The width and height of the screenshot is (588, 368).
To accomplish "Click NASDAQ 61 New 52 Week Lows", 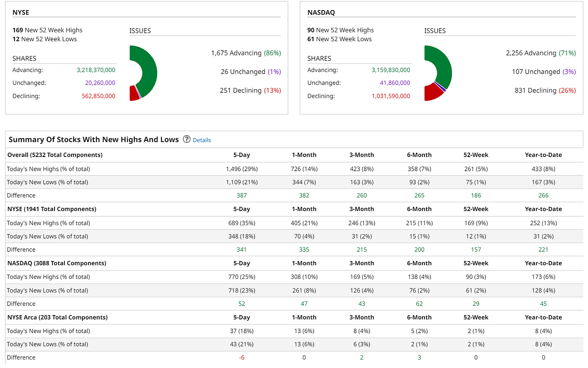I will [x=339, y=39].
